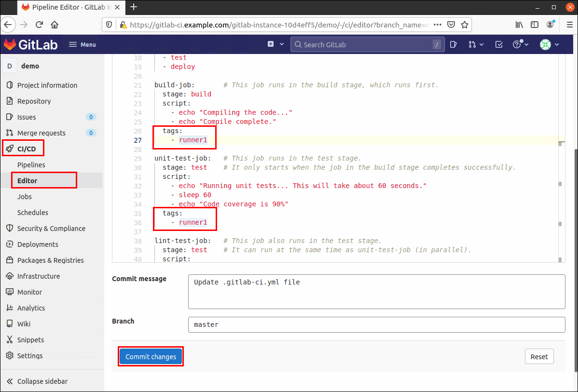This screenshot has width=578, height=392.
Task: Open the demo project link
Action: [30, 67]
